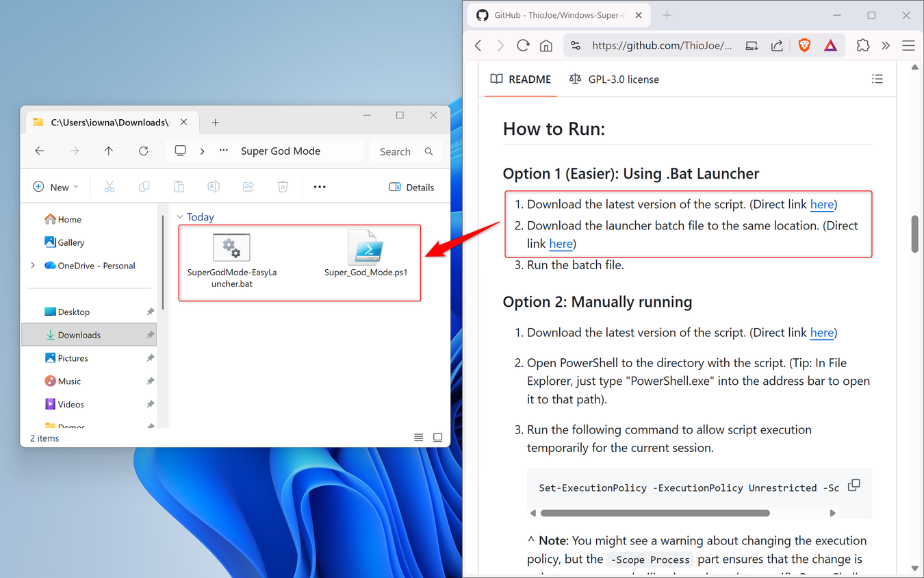Select SuperGodMode-EasyLauncher.bat file

pyautogui.click(x=232, y=261)
